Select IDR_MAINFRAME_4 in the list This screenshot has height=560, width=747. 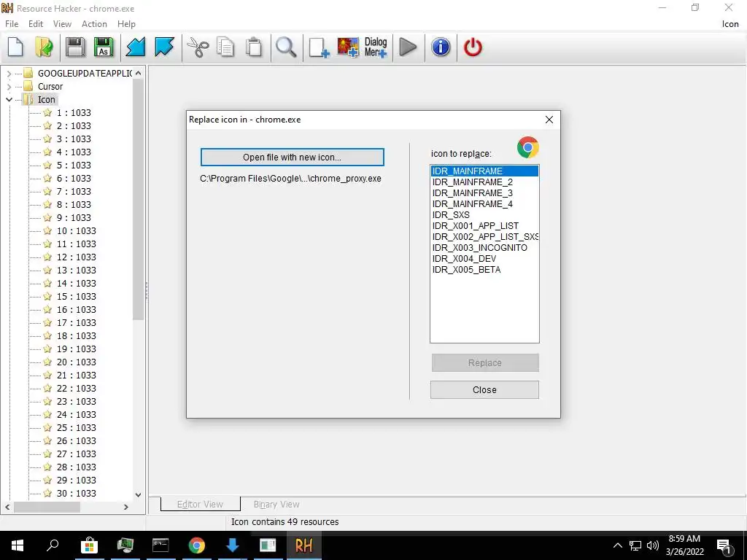coord(484,204)
